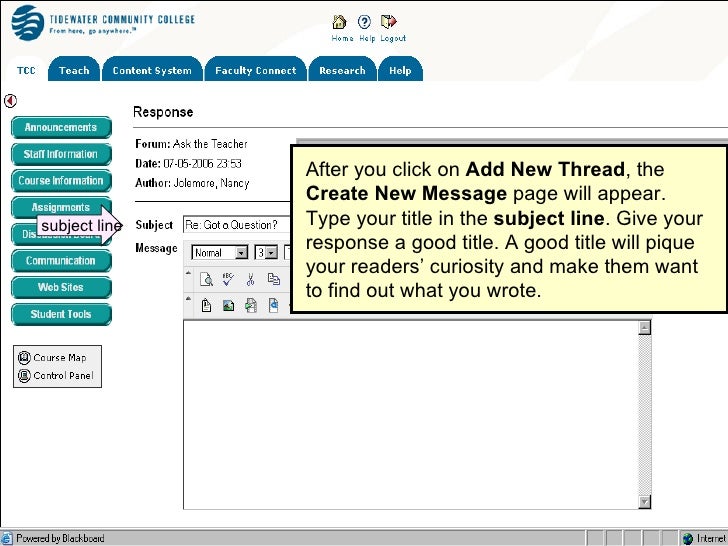
Task: Open Student Tools
Action: click(61, 314)
